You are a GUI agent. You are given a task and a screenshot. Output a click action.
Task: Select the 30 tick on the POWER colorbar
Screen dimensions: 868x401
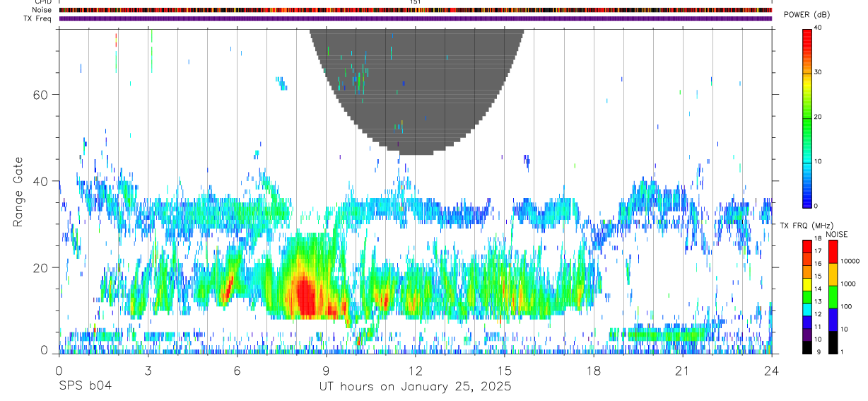coord(819,72)
